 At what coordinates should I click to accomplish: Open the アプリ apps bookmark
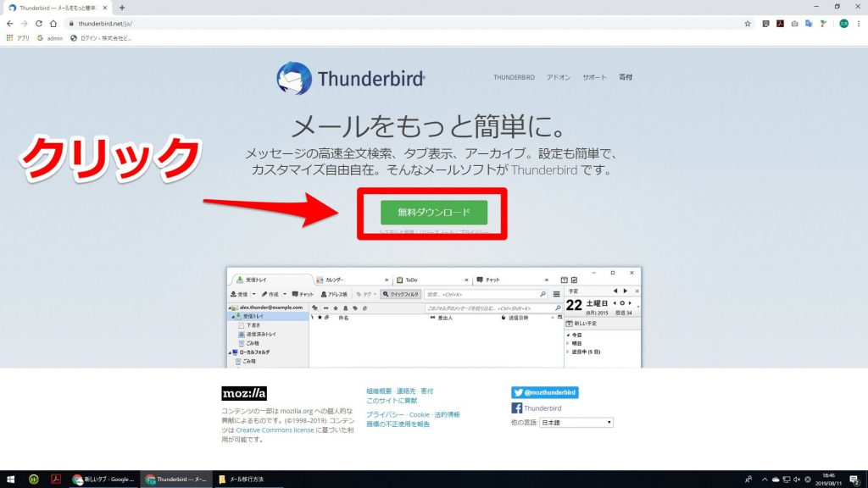click(19, 38)
